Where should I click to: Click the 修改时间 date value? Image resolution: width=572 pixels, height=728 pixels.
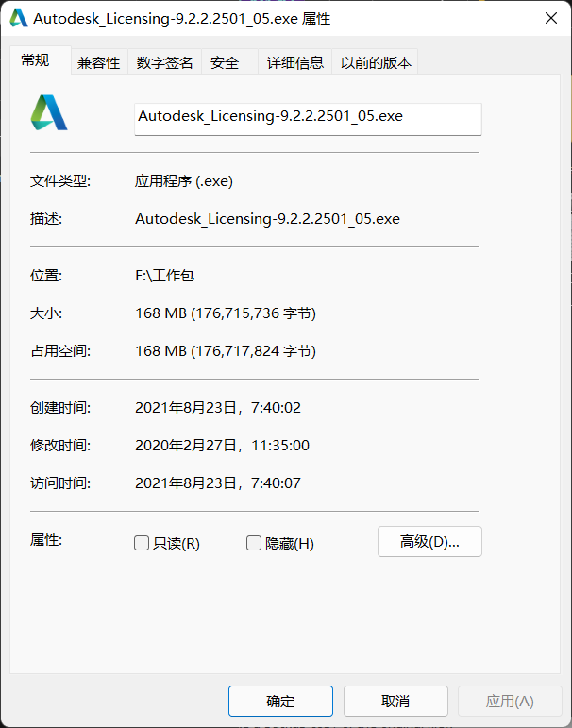(x=222, y=446)
